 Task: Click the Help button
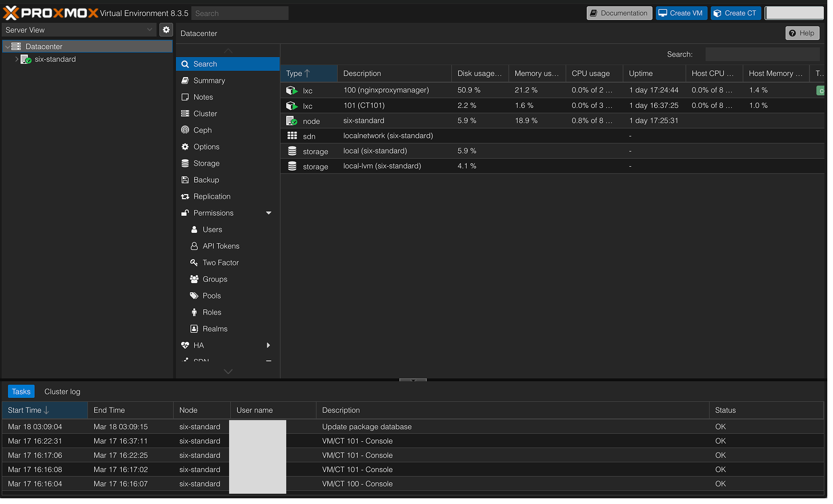tap(802, 33)
